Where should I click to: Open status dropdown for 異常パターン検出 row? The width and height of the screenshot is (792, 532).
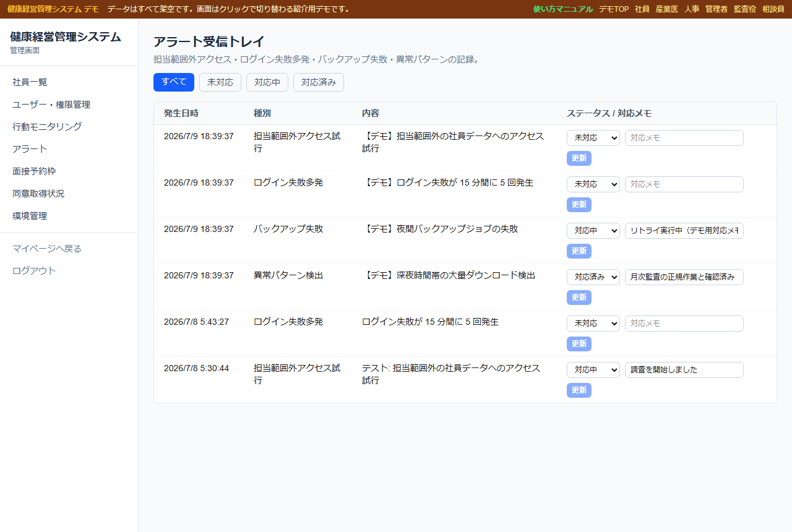click(593, 277)
